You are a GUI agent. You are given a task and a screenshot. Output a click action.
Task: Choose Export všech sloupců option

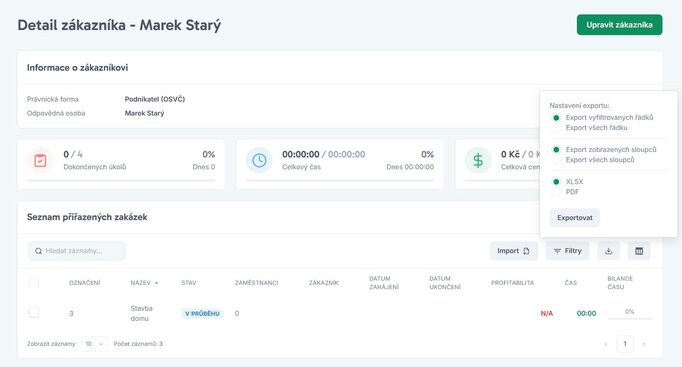(x=556, y=160)
